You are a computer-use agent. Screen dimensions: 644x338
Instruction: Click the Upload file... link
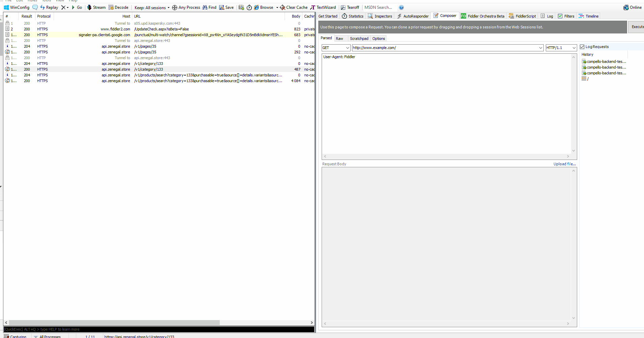pyautogui.click(x=564, y=164)
